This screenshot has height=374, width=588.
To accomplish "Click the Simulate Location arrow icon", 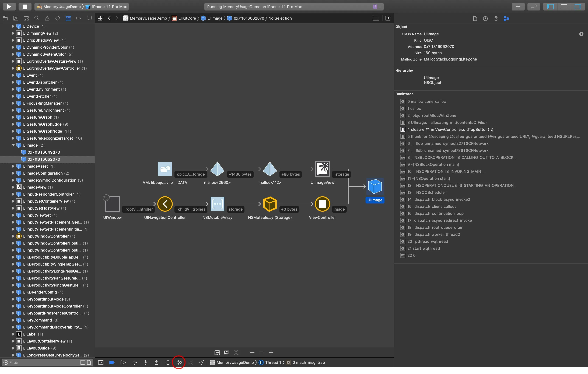I will [x=201, y=362].
